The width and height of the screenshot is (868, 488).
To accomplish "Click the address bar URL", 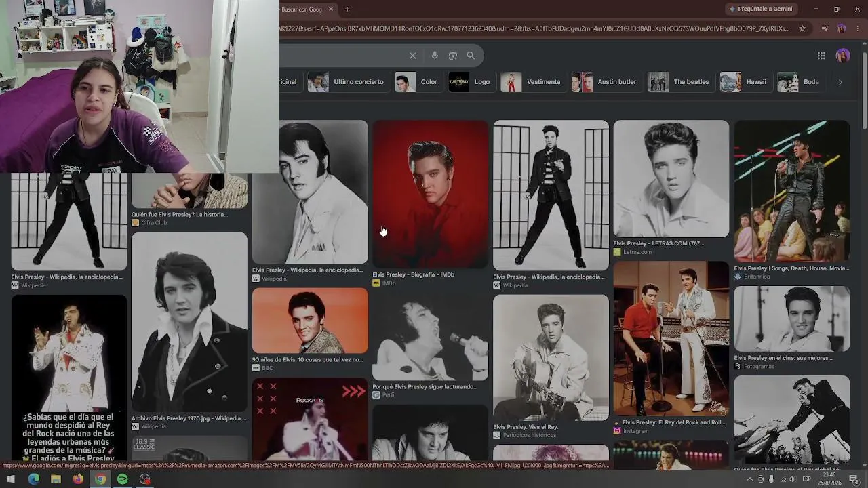I will point(534,28).
